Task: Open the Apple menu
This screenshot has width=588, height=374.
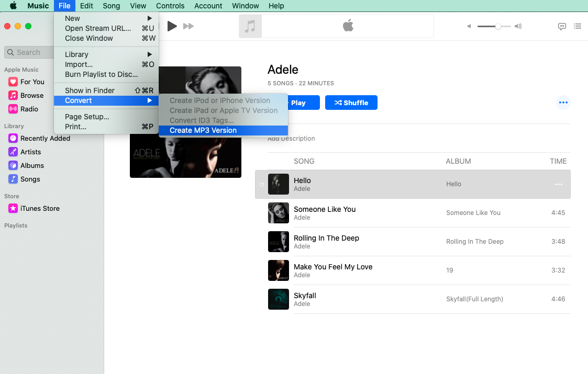Action: pos(14,6)
